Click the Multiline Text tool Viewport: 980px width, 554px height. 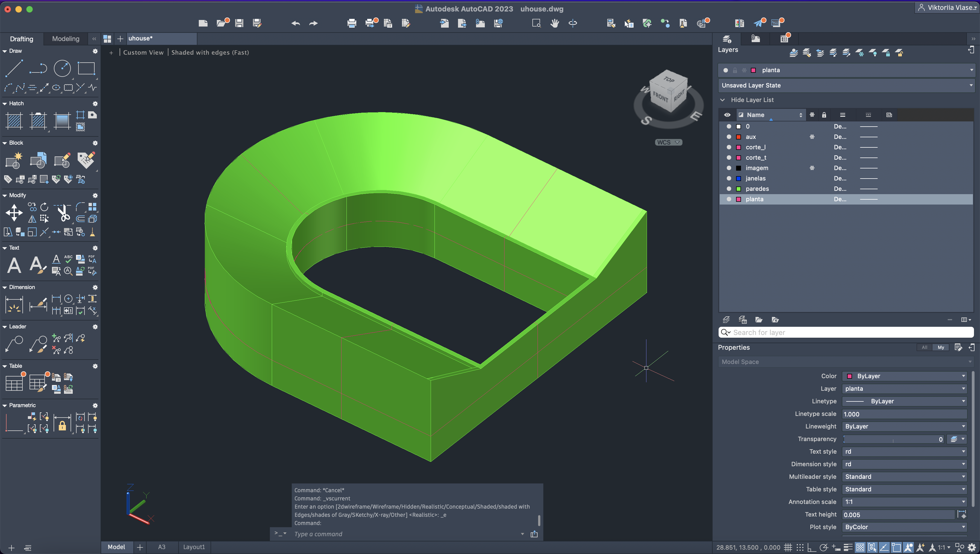point(14,265)
